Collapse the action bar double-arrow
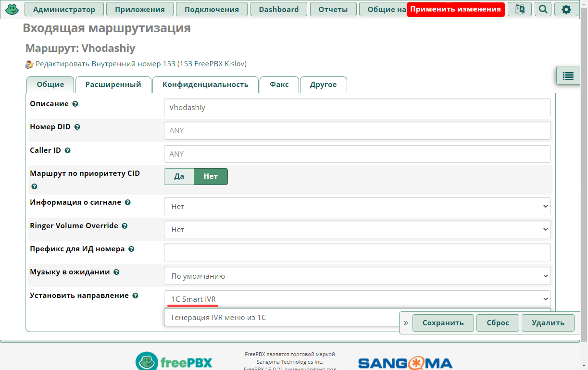The width and height of the screenshot is (588, 370). point(406,323)
